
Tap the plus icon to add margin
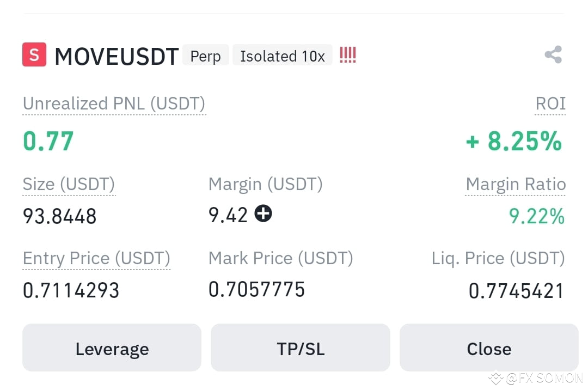point(263,214)
